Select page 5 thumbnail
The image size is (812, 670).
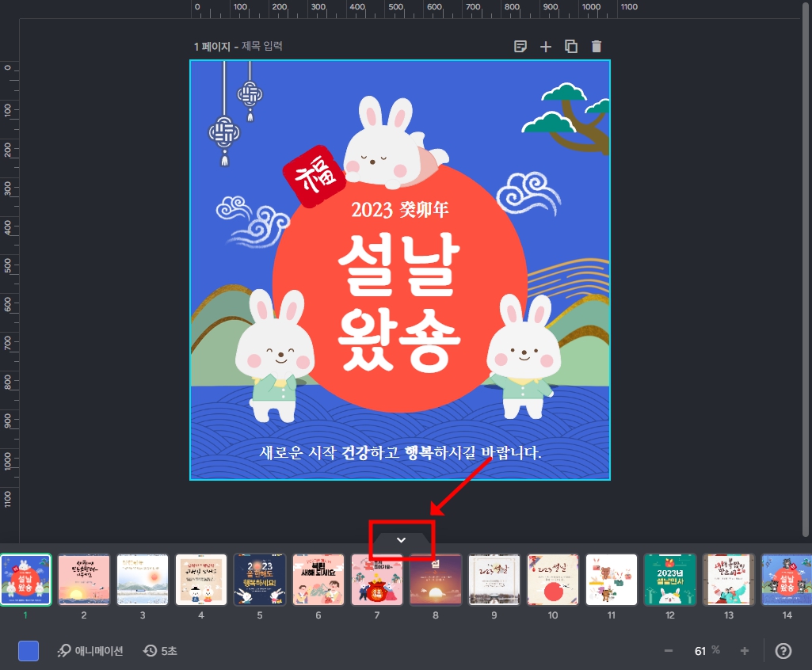click(260, 581)
